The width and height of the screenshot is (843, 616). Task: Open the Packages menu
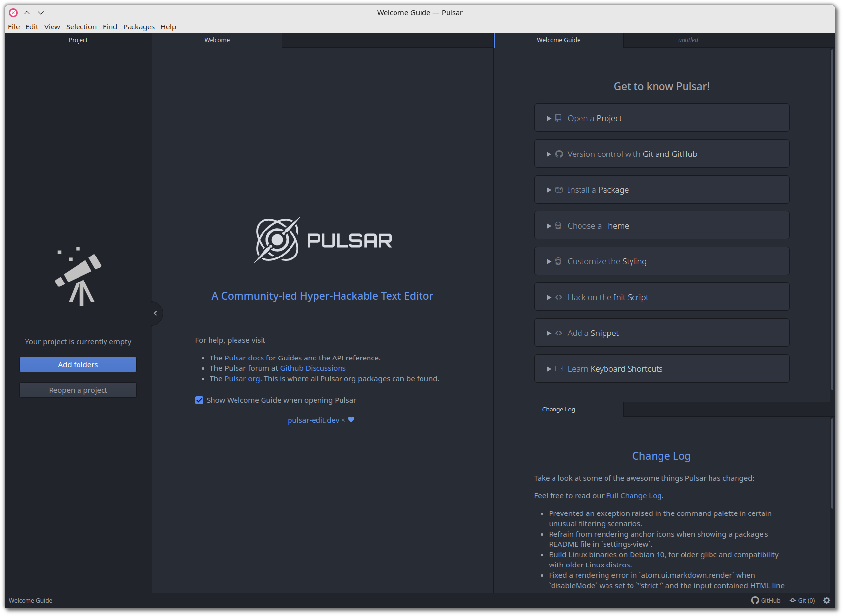pos(139,27)
